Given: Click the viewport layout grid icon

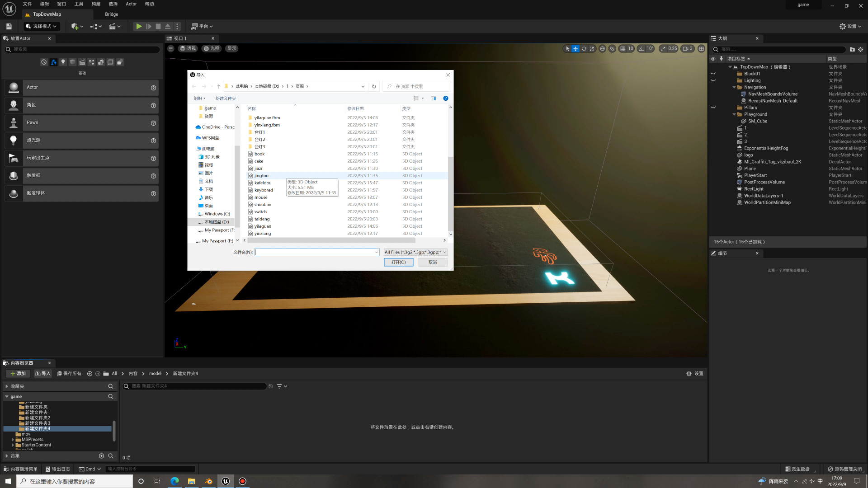Looking at the screenshot, I should pos(701,49).
